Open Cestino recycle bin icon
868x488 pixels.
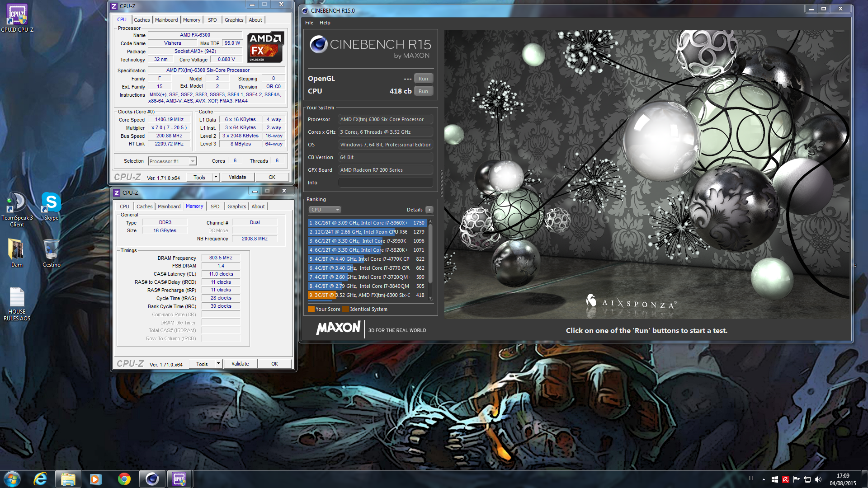(51, 253)
